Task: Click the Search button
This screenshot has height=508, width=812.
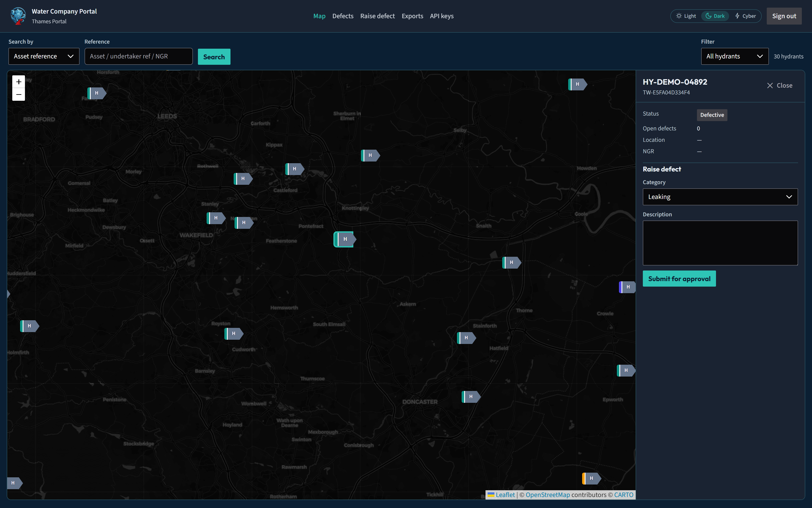Action: 214,57
